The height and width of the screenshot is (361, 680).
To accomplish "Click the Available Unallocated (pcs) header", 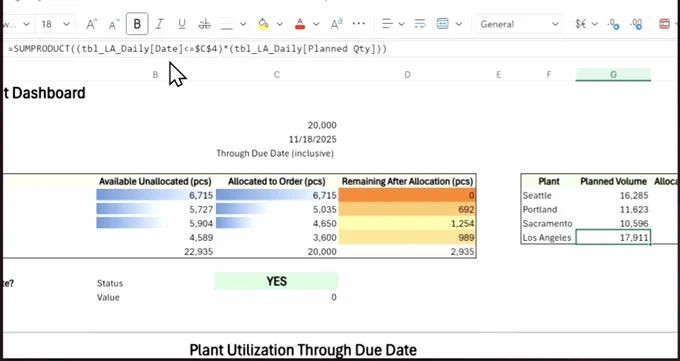I will [155, 181].
